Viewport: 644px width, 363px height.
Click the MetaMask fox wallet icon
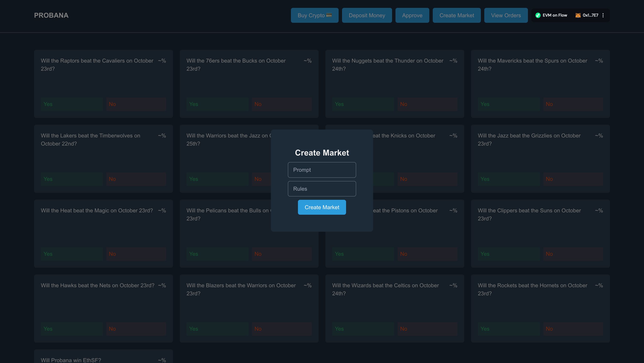click(578, 15)
